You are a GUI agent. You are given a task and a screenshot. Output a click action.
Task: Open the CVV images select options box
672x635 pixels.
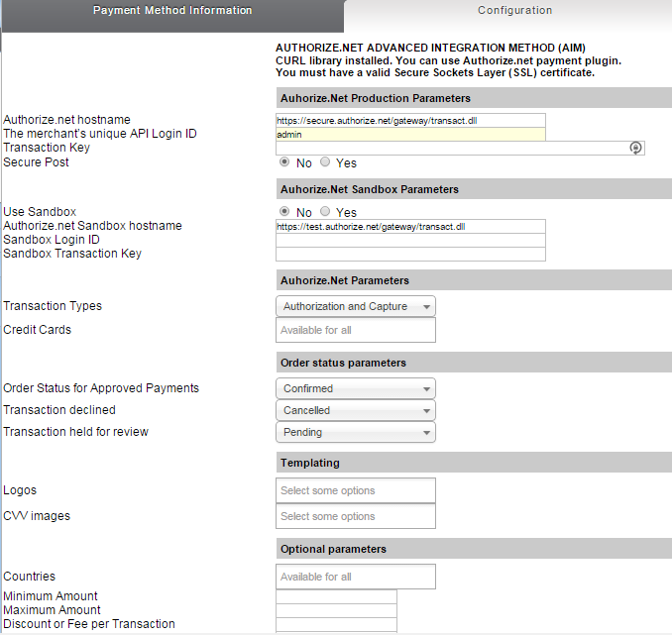coord(356,516)
